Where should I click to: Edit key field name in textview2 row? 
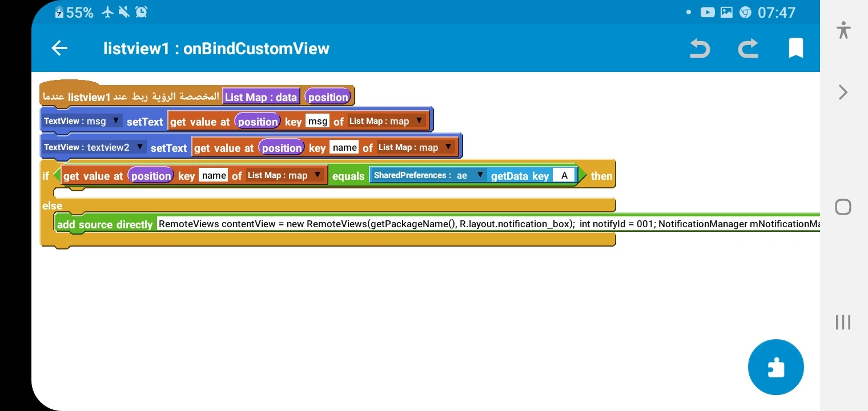click(345, 147)
